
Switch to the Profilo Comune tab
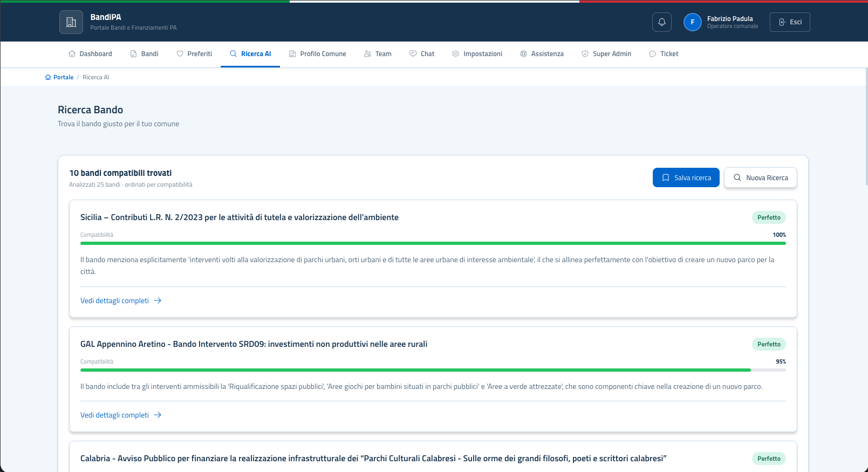coord(317,54)
